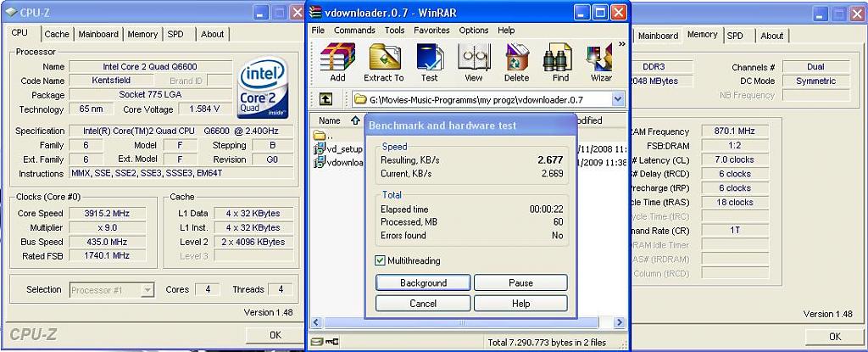868x352 pixels.
Task: Show more WinRAR toolbar buttons chevron
Action: click(x=621, y=44)
